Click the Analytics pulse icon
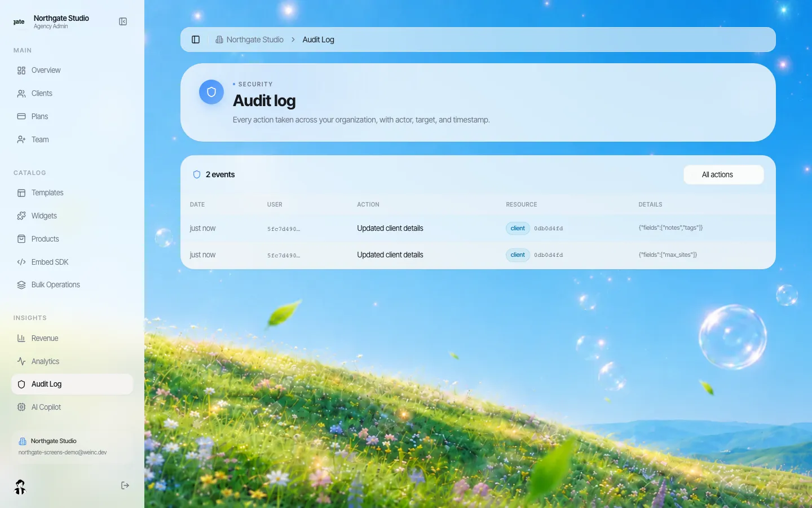The width and height of the screenshot is (812, 508). click(21, 362)
